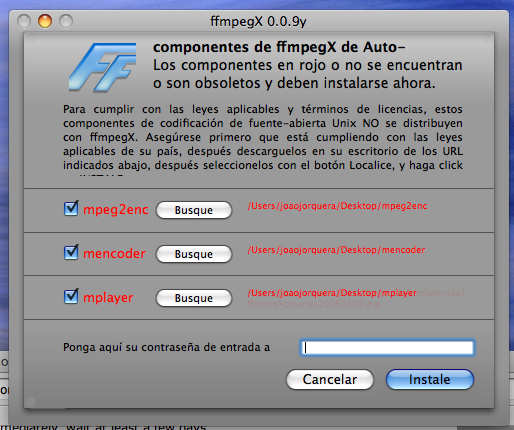Disable the mplayer checkbox
This screenshot has width=514, height=430.
click(x=71, y=297)
